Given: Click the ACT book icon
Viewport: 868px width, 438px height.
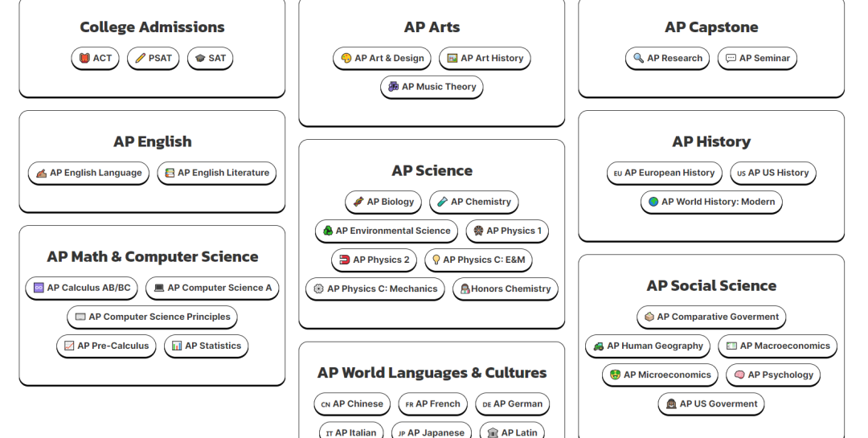Looking at the screenshot, I should coord(84,58).
